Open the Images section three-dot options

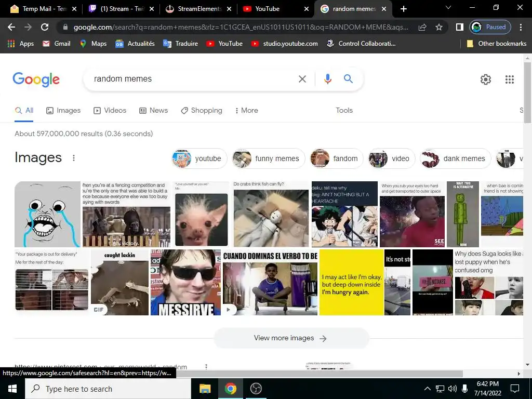click(74, 158)
